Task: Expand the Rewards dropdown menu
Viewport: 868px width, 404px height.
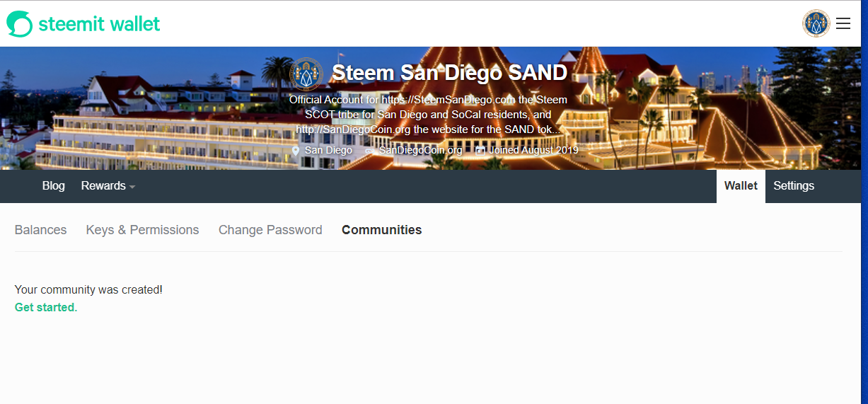Action: pyautogui.click(x=108, y=186)
